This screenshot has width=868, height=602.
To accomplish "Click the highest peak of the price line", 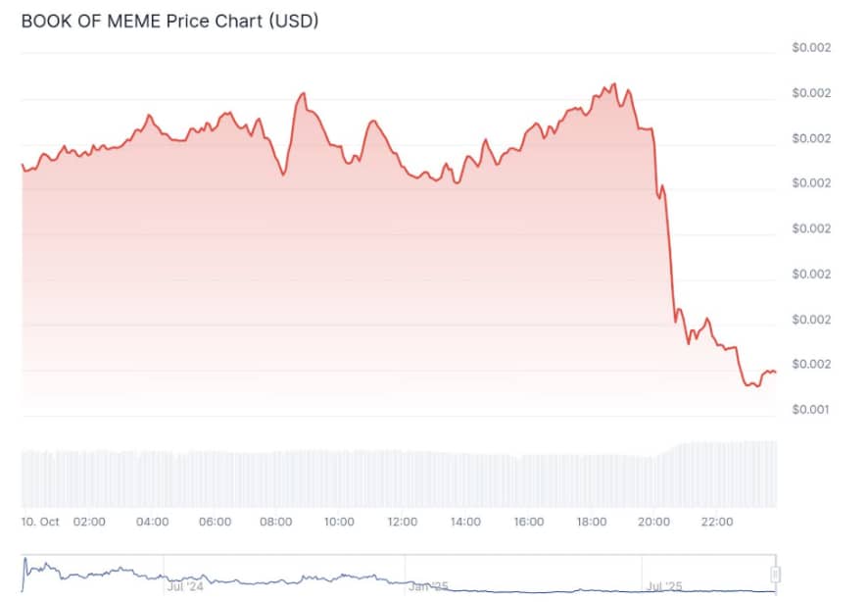I will (614, 84).
